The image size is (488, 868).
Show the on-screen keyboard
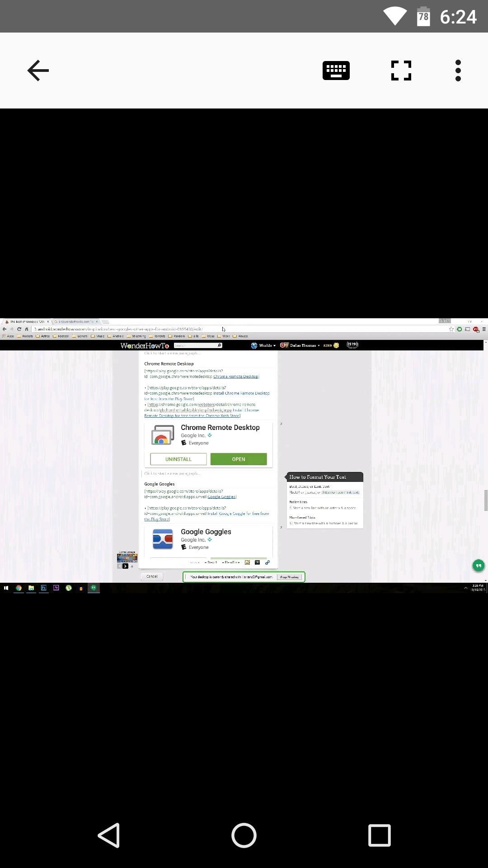click(x=336, y=71)
